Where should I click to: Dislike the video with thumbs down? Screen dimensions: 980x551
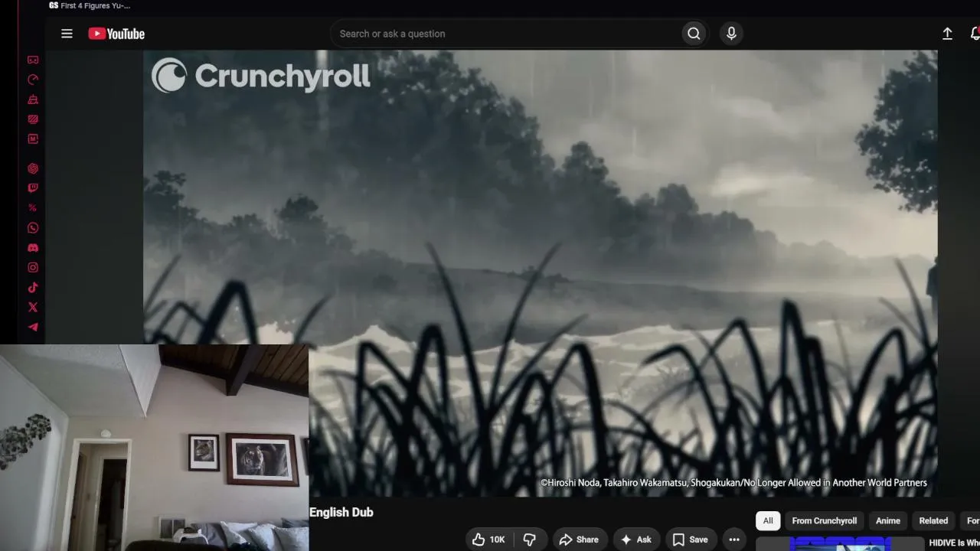(x=529, y=540)
